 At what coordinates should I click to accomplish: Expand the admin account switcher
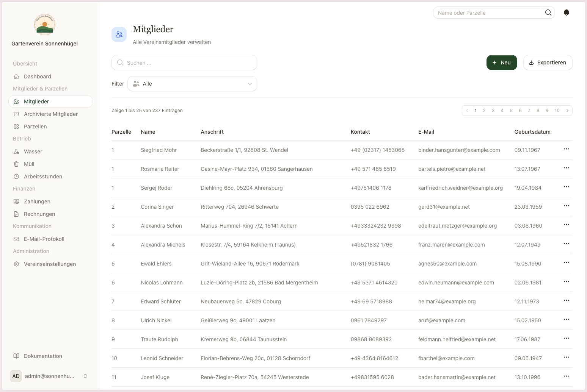point(85,376)
